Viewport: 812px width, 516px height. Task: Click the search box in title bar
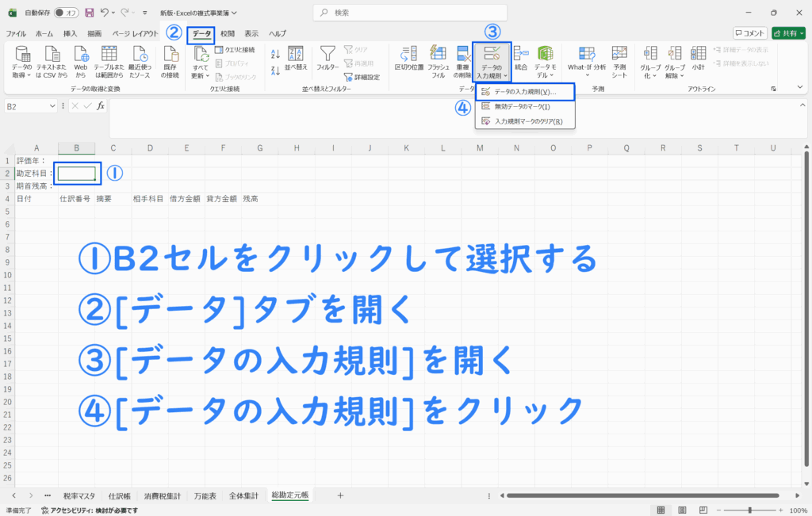404,13
